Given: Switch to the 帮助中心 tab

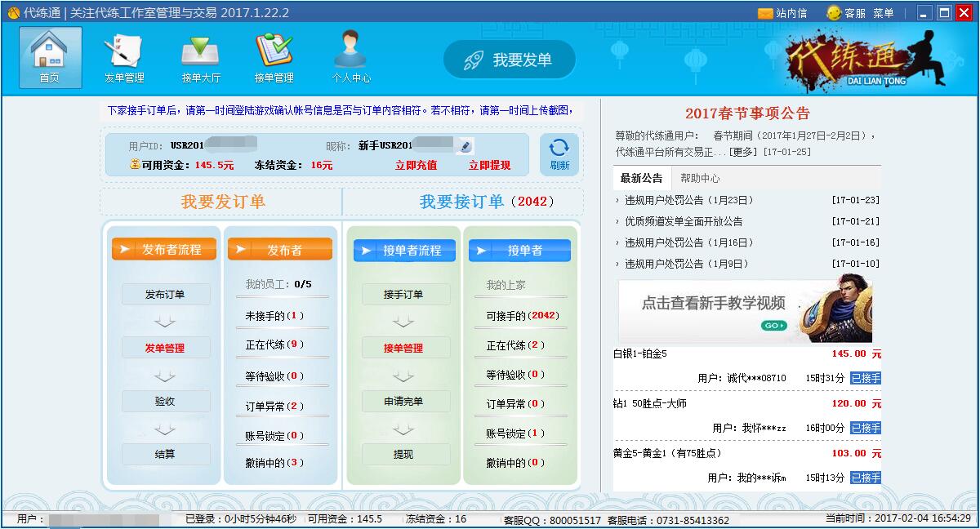Looking at the screenshot, I should [x=700, y=178].
